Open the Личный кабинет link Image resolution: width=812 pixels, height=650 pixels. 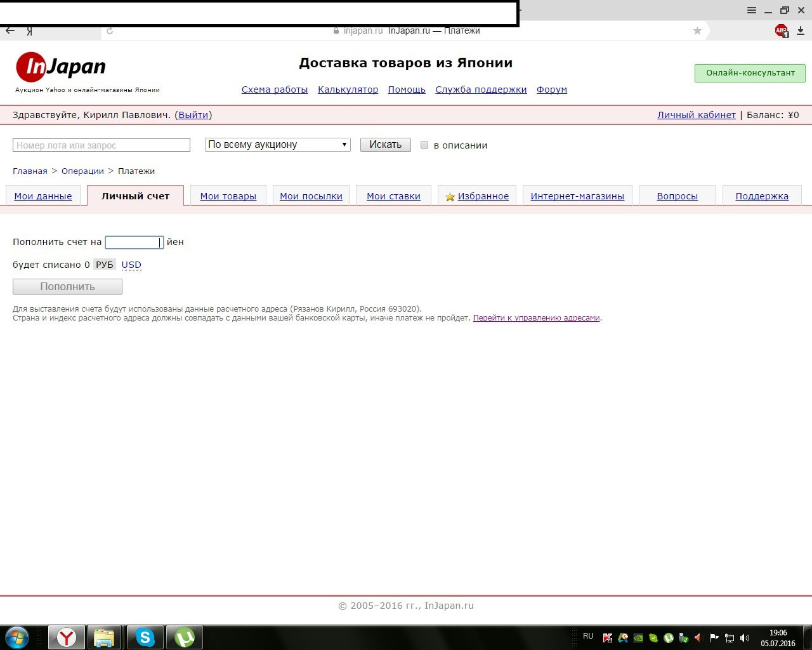[x=697, y=115]
